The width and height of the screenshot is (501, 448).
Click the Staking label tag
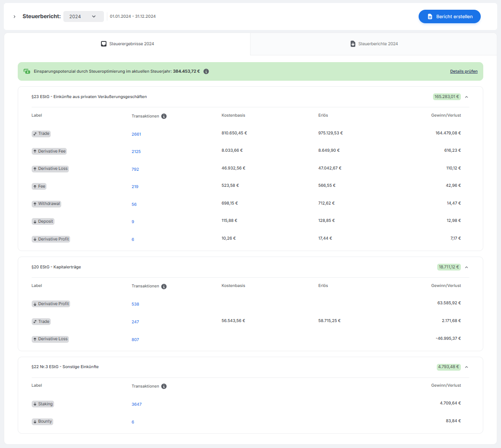click(43, 404)
